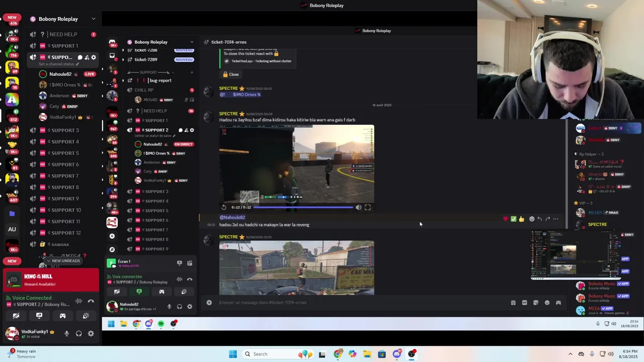Toggle camera button under Voice Connected

[16, 316]
